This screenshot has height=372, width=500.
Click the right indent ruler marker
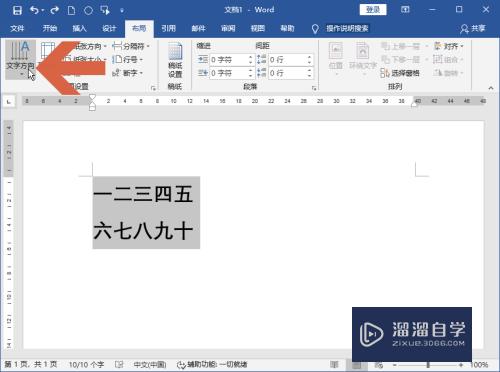tap(414, 105)
